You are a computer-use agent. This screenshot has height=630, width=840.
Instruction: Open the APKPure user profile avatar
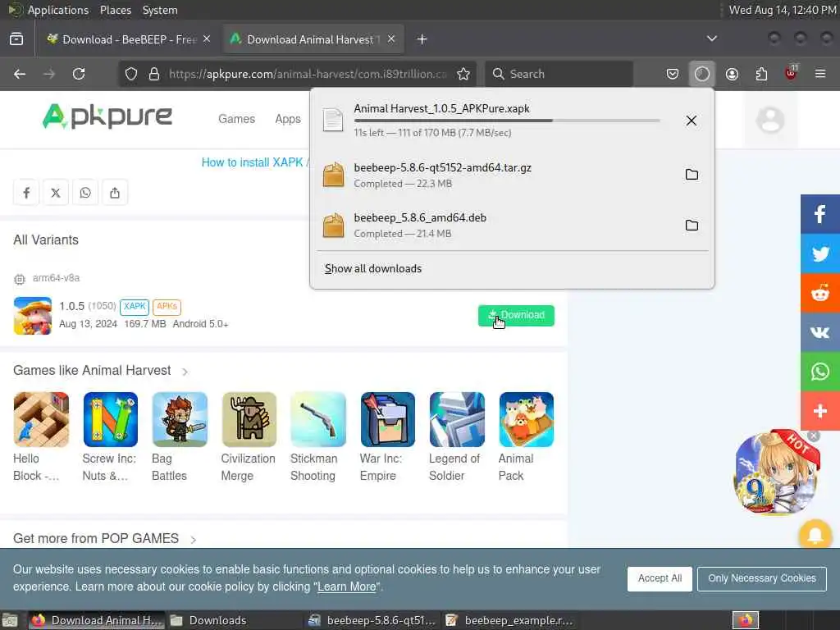769,120
